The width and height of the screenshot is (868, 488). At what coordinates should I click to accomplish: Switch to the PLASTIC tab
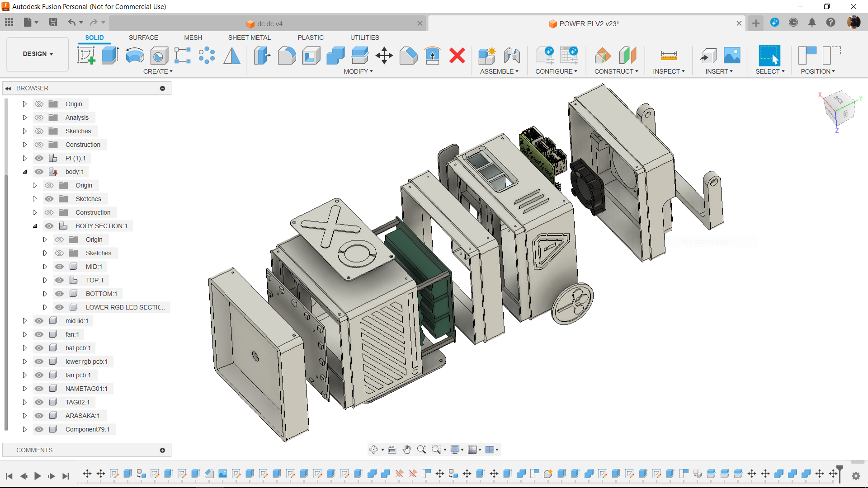tap(311, 38)
